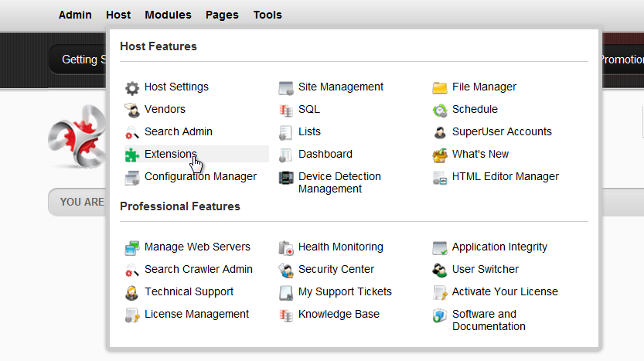Click the Configuration Manager icon
644x361 pixels.
(x=132, y=178)
